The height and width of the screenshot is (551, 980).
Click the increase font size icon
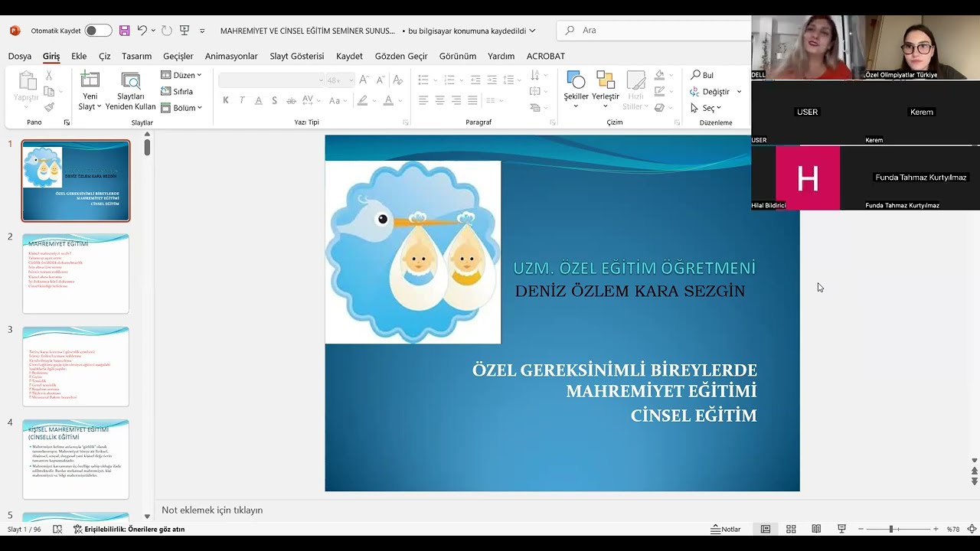(364, 80)
